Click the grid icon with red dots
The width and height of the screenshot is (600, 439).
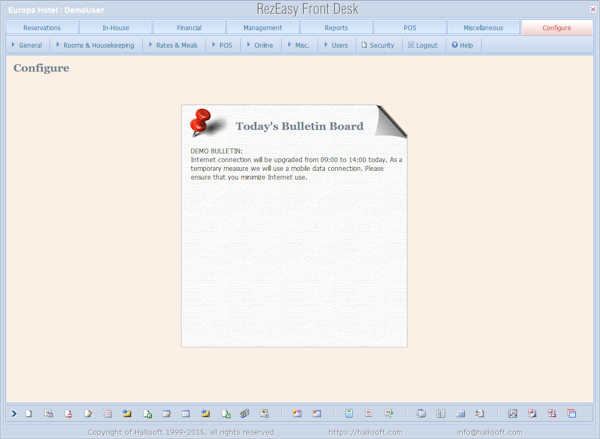click(x=513, y=414)
